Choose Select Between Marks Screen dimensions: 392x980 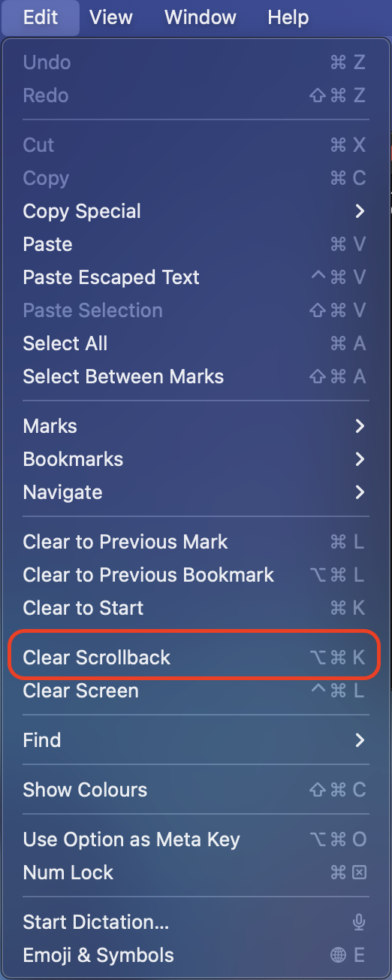pyautogui.click(x=194, y=377)
